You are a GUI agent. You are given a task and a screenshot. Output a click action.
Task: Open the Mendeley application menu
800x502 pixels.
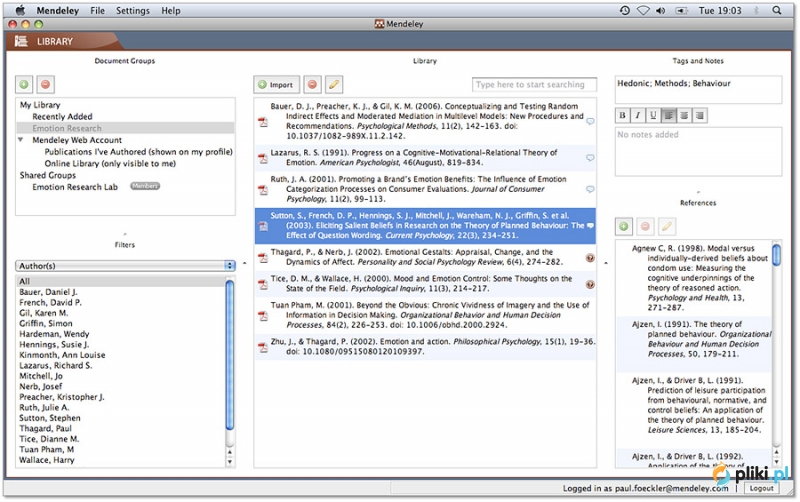[x=58, y=11]
